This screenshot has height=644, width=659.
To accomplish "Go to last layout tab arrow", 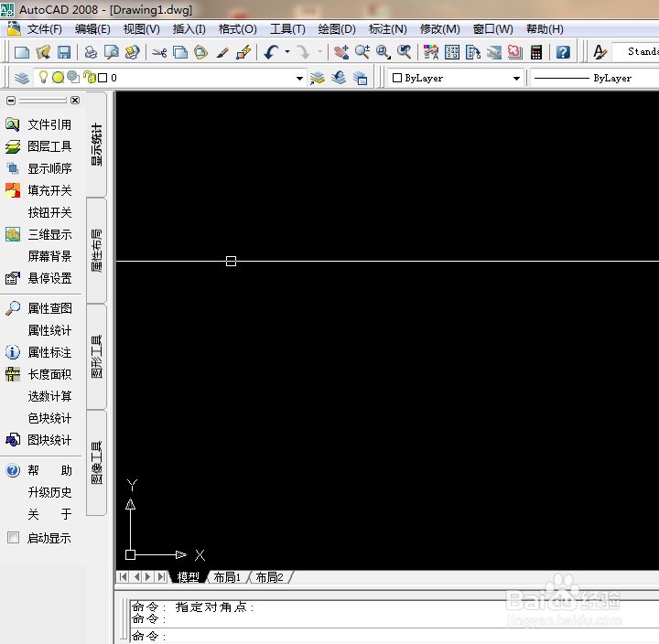I will click(x=161, y=577).
